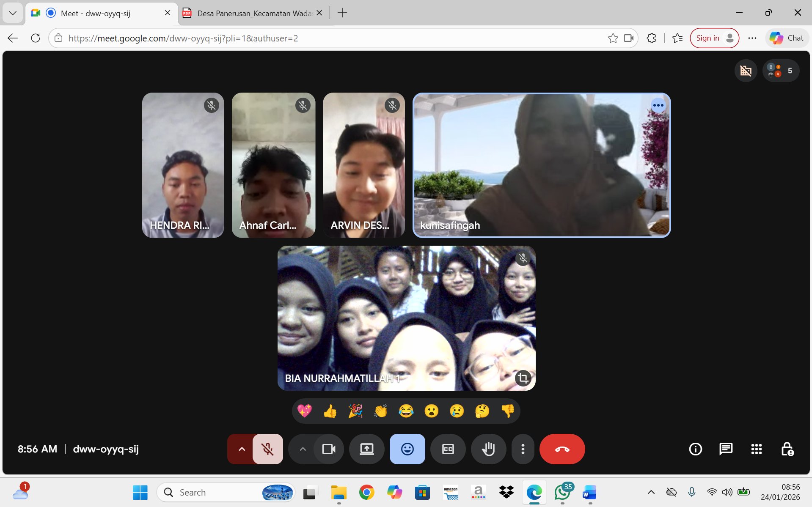
Task: Expand video options beside the camera button
Action: coord(302,449)
